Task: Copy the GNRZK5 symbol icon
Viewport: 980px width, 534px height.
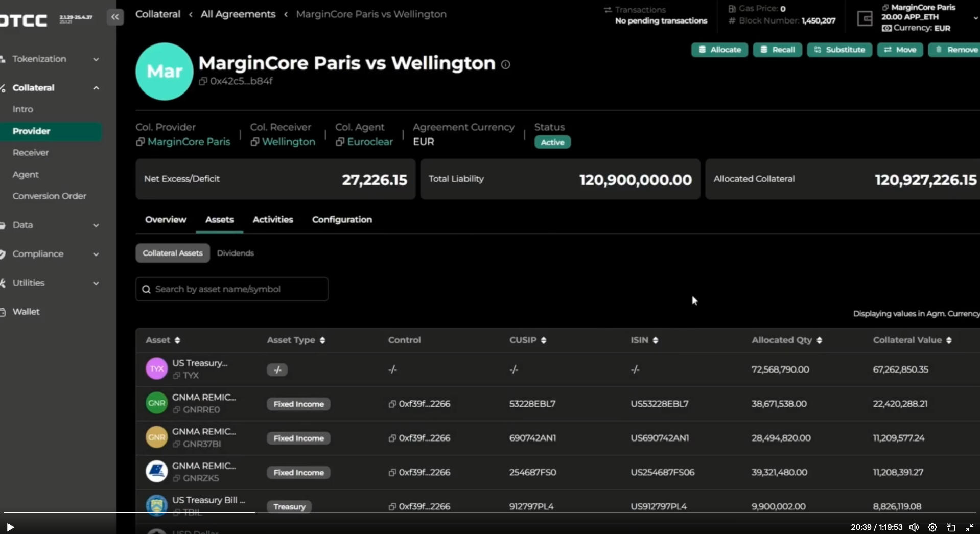Action: click(176, 478)
